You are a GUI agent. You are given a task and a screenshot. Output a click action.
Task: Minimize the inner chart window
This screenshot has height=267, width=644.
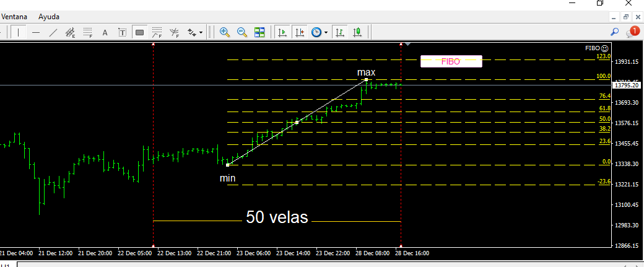coord(614,17)
